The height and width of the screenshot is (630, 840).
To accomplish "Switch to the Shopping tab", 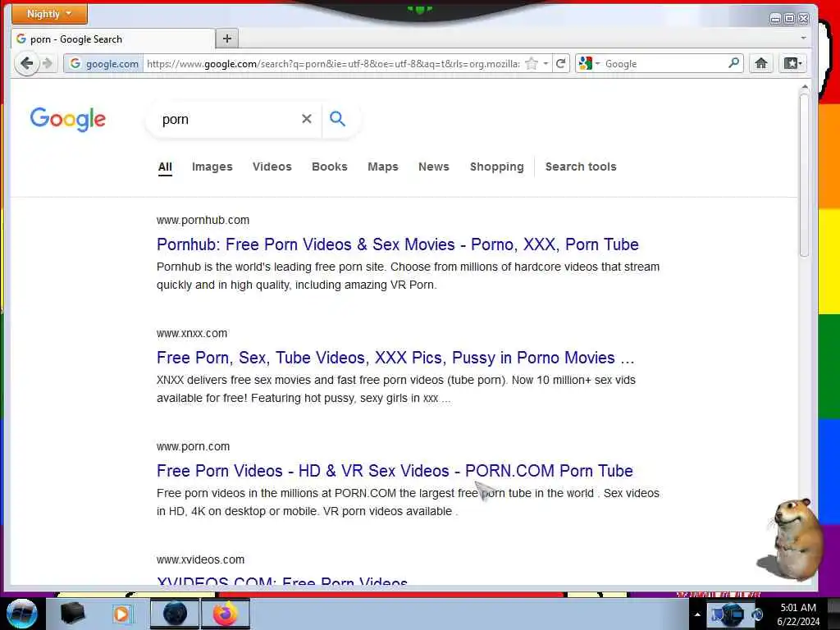I will pos(496,167).
